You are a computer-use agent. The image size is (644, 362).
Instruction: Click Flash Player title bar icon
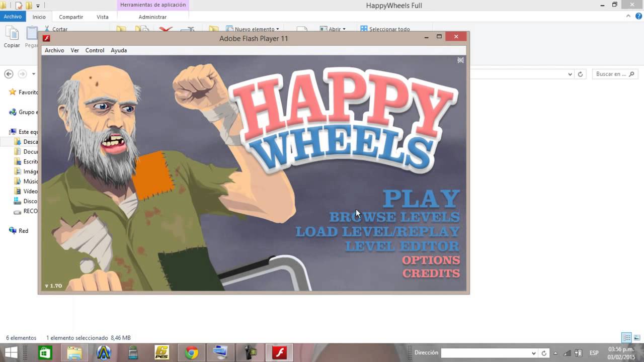point(46,38)
